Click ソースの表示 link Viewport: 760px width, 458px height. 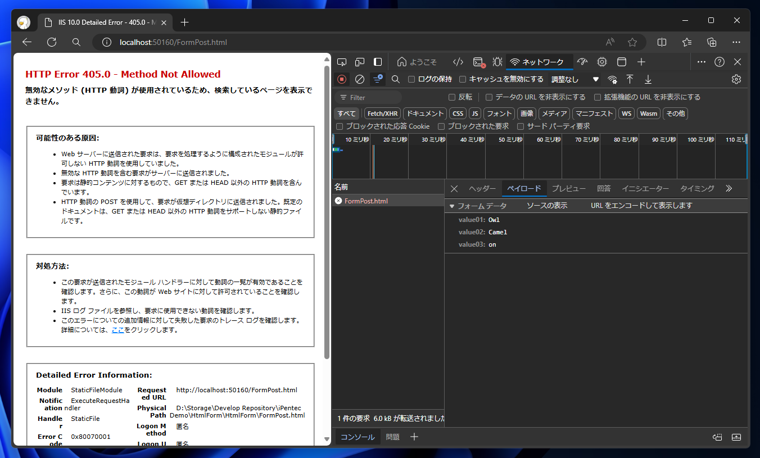click(x=547, y=205)
